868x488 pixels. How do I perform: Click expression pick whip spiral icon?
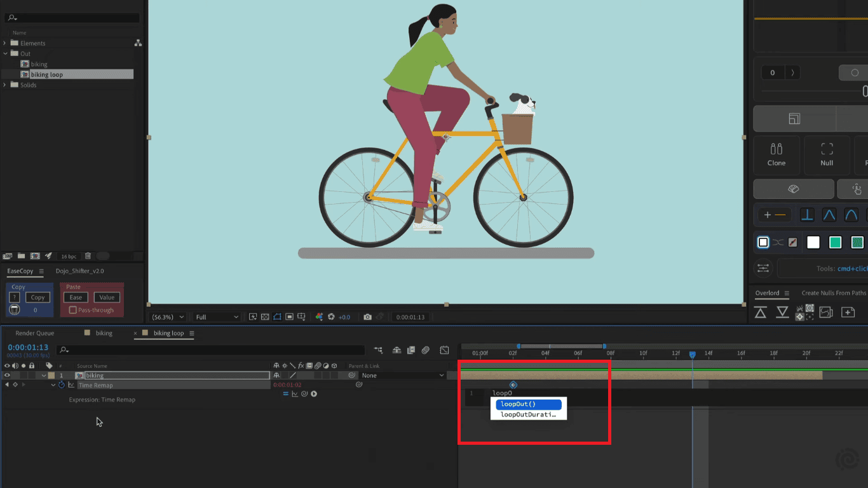click(304, 394)
